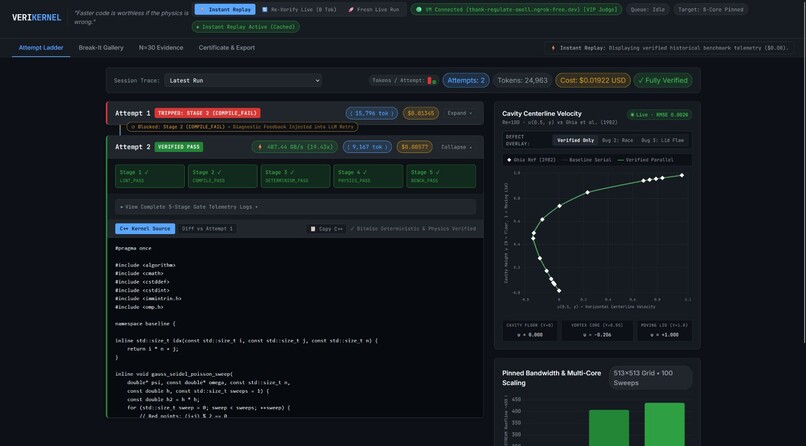Show the C++ Kernel Source view
Viewport: 806px width, 446px height.
click(x=145, y=229)
